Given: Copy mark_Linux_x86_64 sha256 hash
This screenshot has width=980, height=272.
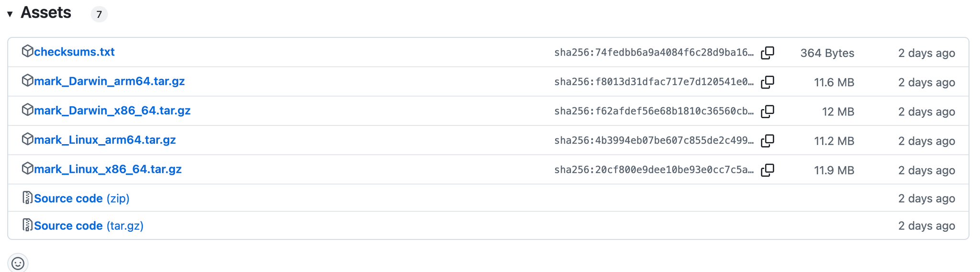Looking at the screenshot, I should click(768, 170).
